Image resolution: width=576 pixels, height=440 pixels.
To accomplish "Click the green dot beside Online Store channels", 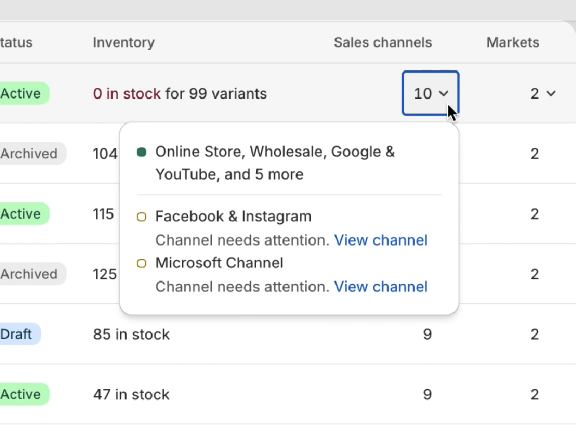I will point(141,152).
